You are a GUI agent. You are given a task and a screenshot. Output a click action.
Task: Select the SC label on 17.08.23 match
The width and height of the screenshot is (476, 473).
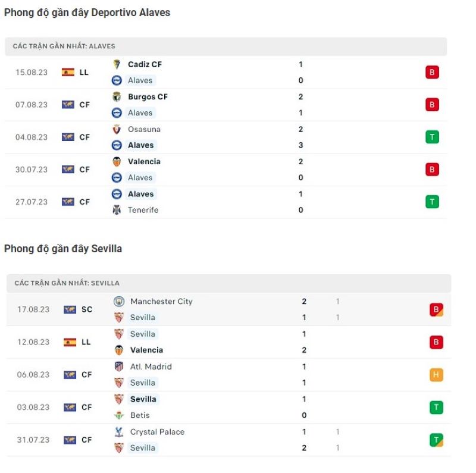(x=87, y=310)
